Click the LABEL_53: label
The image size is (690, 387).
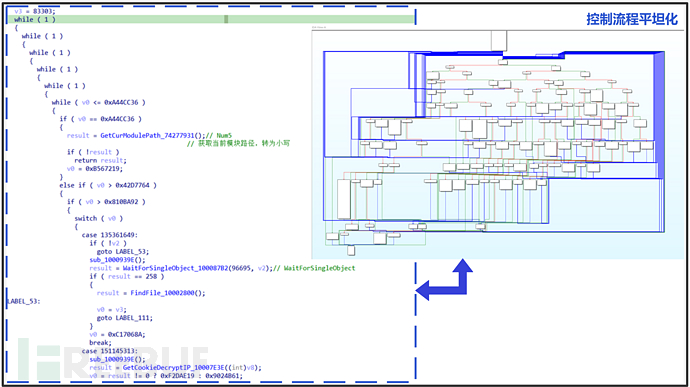(x=24, y=301)
